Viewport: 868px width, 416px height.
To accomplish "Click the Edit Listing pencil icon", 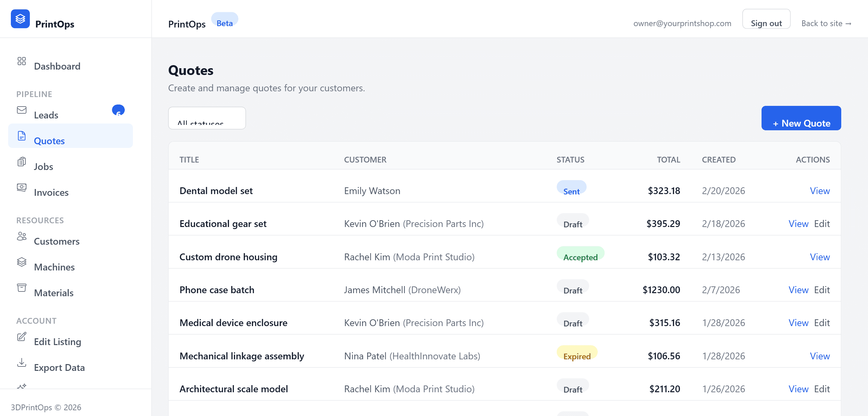I will (21, 337).
